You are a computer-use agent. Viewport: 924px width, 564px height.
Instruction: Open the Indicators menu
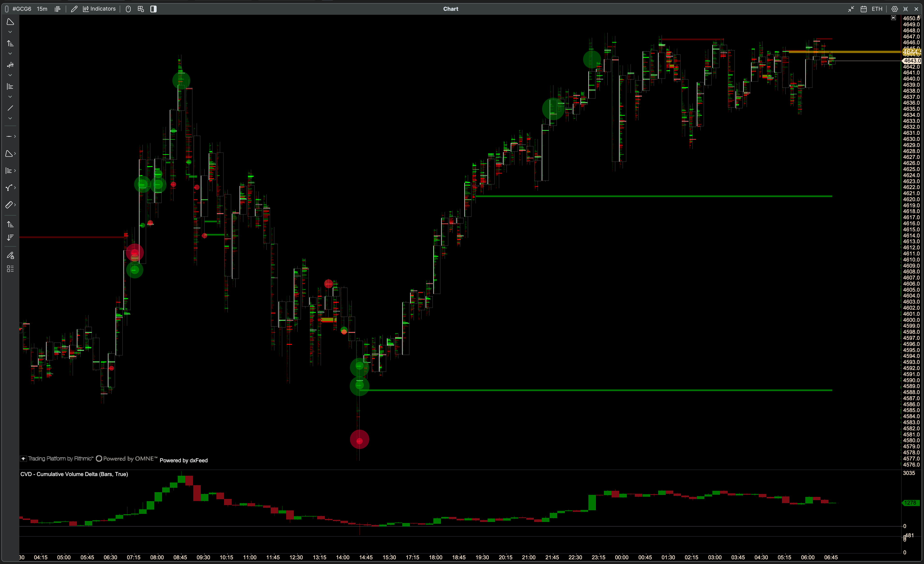tap(99, 9)
